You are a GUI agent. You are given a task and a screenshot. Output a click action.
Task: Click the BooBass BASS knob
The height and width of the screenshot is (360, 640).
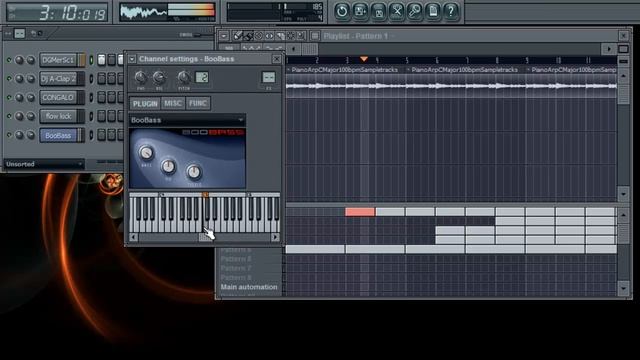(x=146, y=153)
